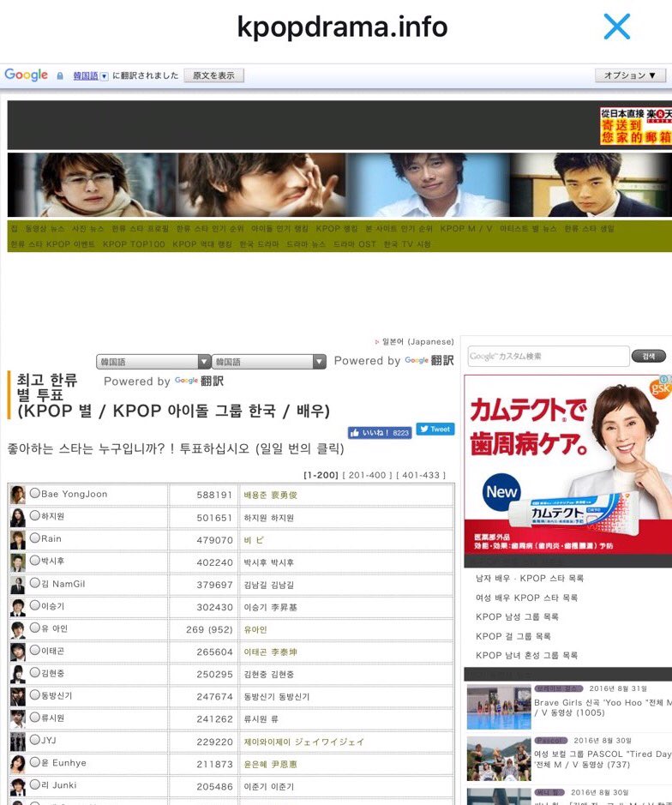
Task: Go to the 401-433 ranking page
Action: [x=421, y=475]
